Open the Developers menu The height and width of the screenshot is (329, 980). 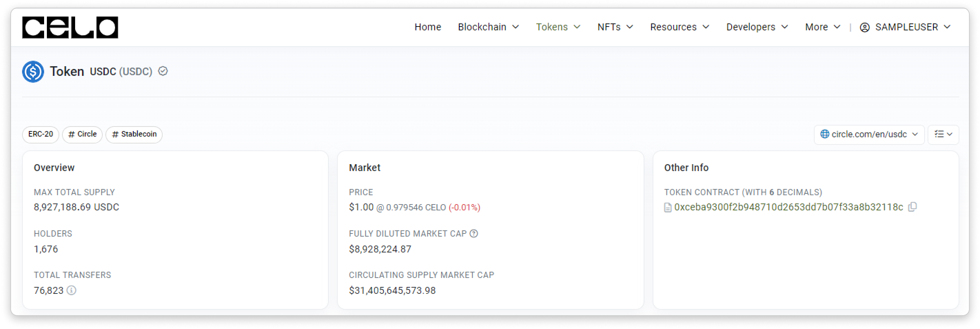[757, 28]
